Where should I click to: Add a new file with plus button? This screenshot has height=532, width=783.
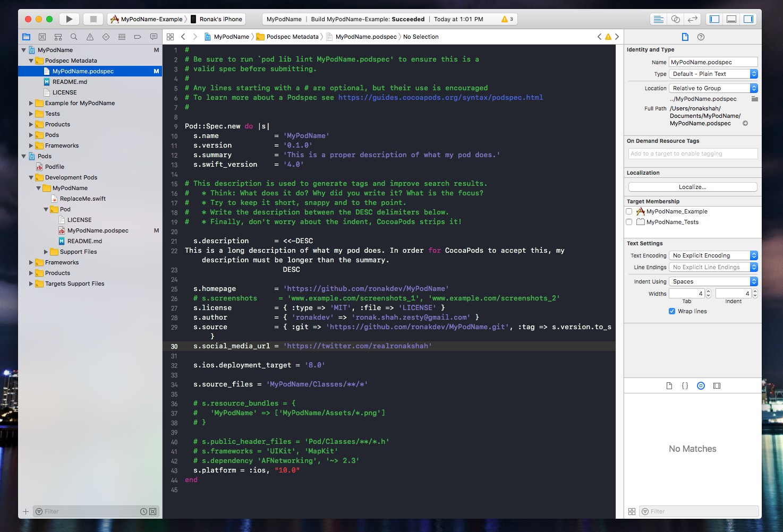point(25,512)
